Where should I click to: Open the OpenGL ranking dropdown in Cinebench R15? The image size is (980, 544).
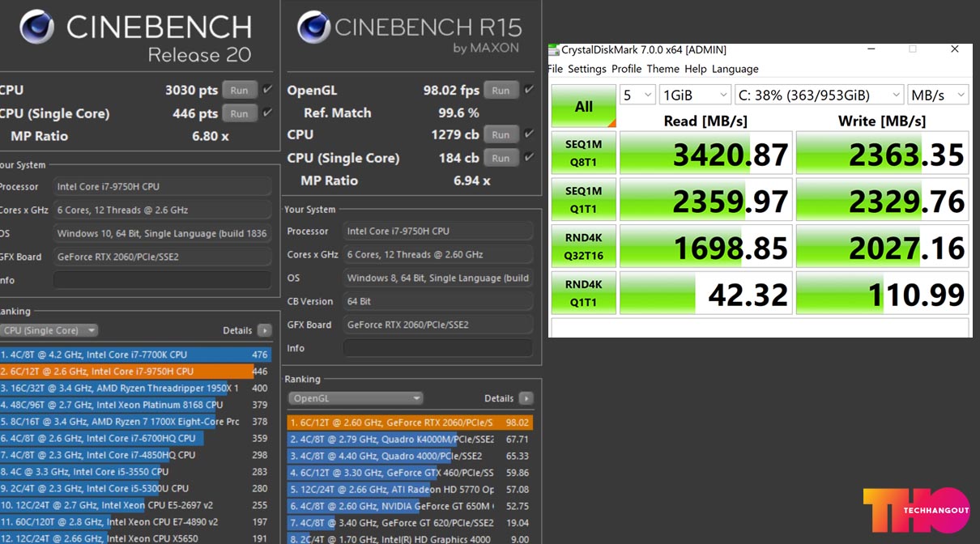click(x=356, y=398)
